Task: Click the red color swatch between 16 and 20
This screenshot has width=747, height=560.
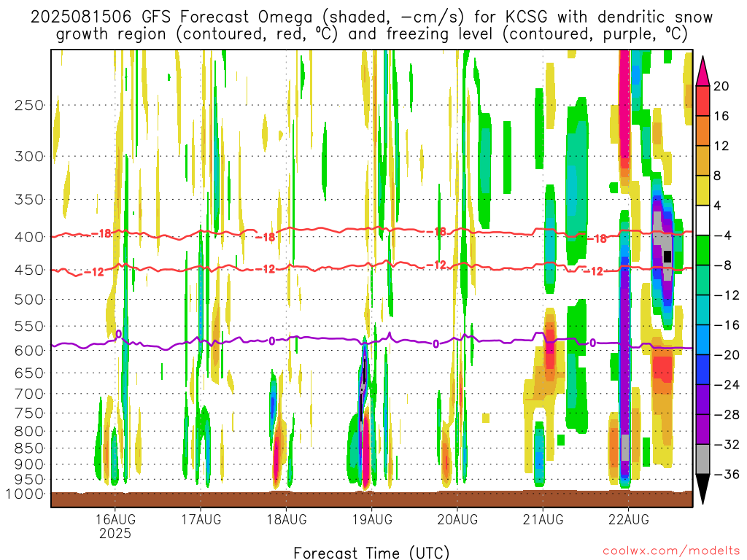Action: pos(703,101)
